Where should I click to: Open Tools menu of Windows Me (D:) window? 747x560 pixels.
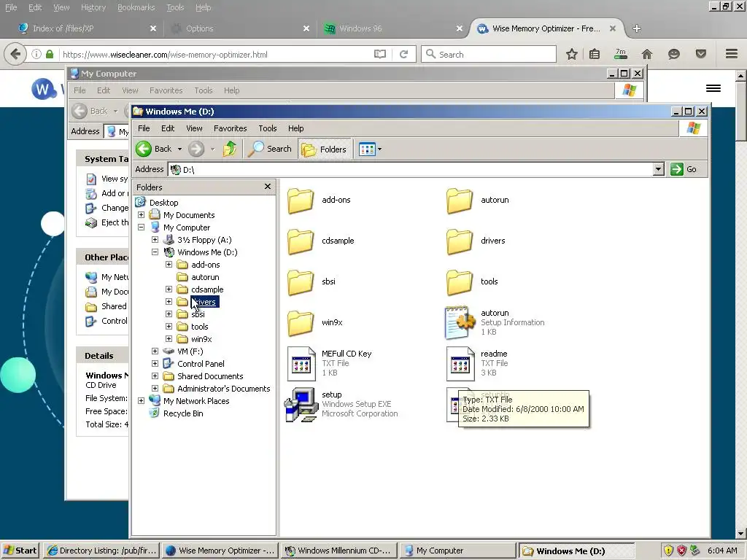tap(267, 128)
